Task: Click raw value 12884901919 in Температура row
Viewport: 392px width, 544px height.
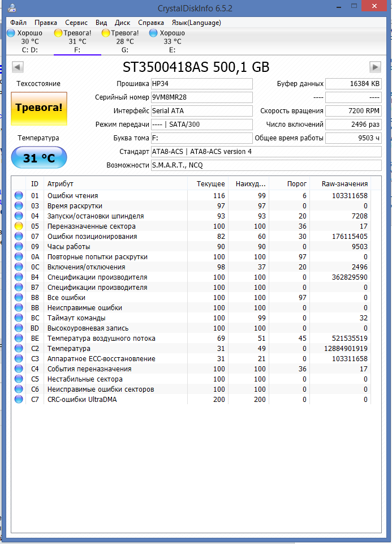Action: (346, 348)
